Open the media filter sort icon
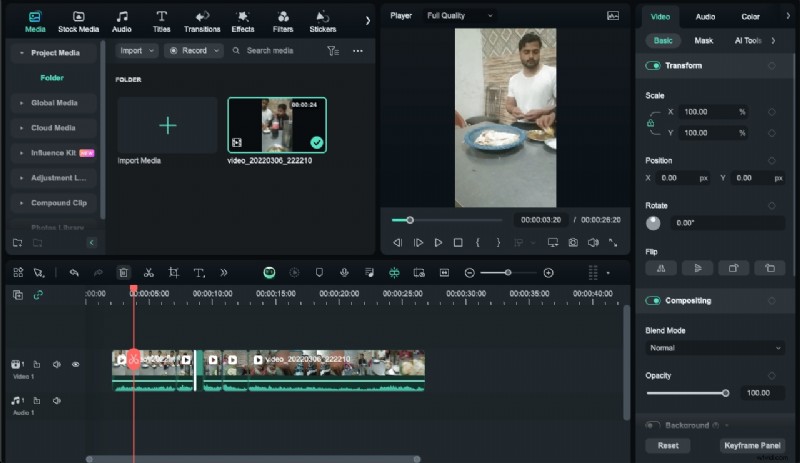This screenshot has height=463, width=800. [333, 51]
